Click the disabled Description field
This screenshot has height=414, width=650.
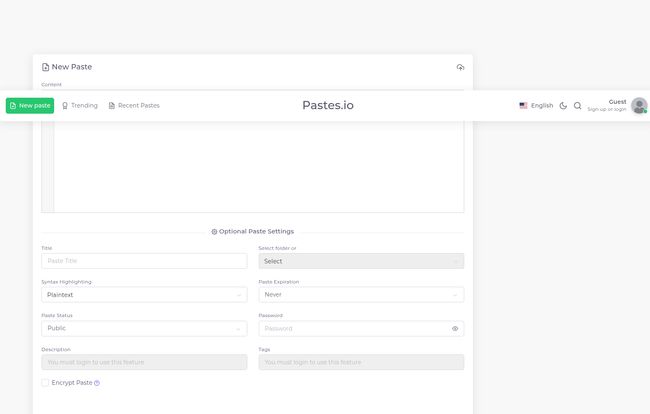(144, 362)
